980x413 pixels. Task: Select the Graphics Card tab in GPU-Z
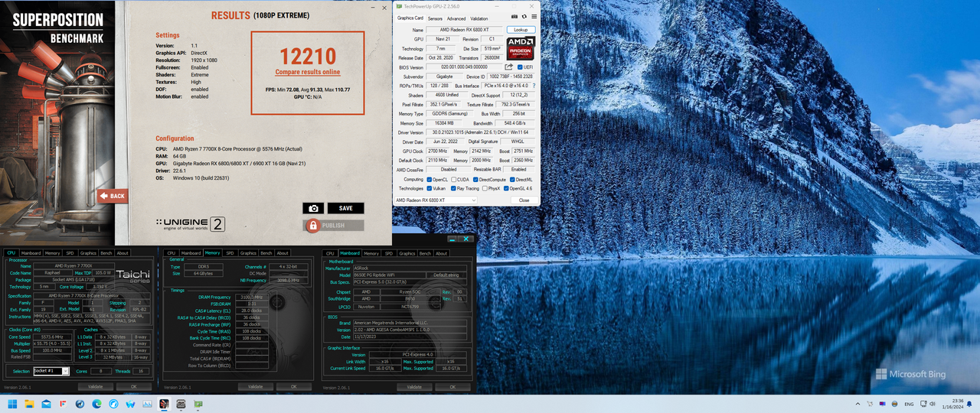[410, 18]
